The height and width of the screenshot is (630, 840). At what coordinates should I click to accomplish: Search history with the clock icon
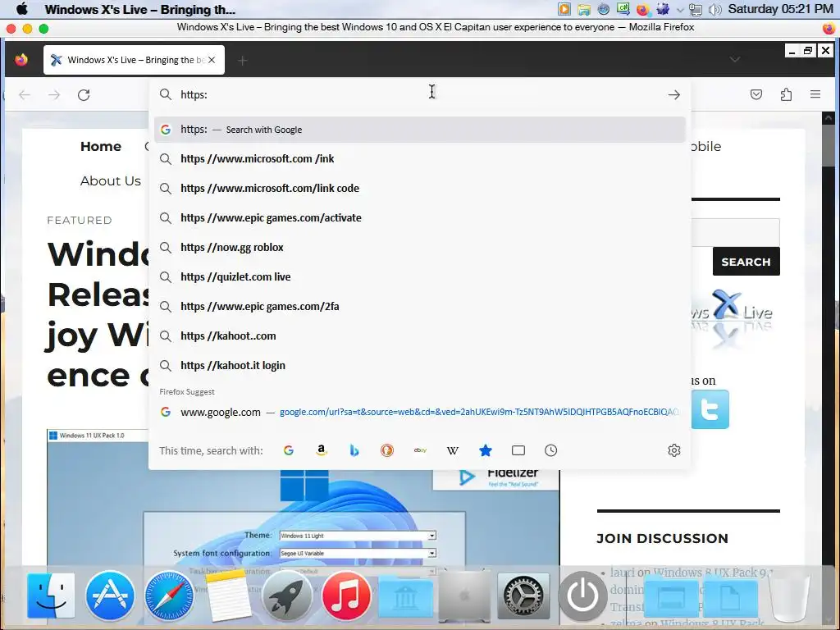coord(550,450)
